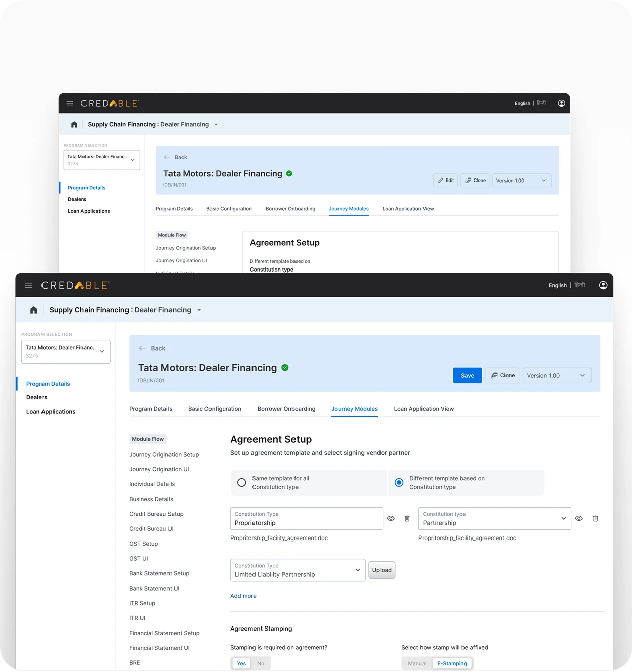
Task: Click Back link in front window
Action: click(158, 348)
